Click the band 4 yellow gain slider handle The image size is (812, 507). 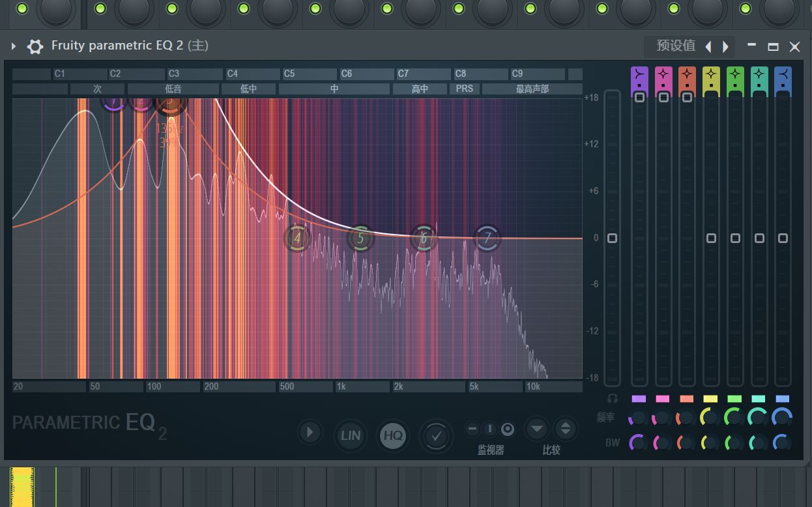tap(711, 239)
